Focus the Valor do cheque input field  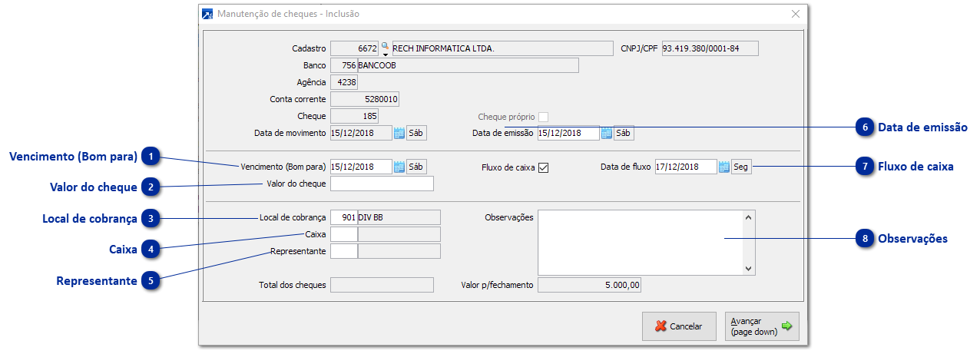coord(382,184)
